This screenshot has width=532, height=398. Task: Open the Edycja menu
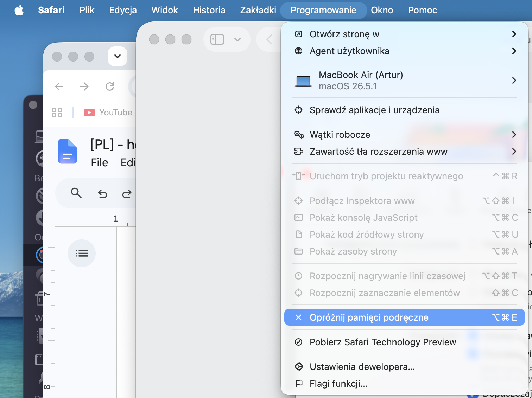[x=123, y=10]
